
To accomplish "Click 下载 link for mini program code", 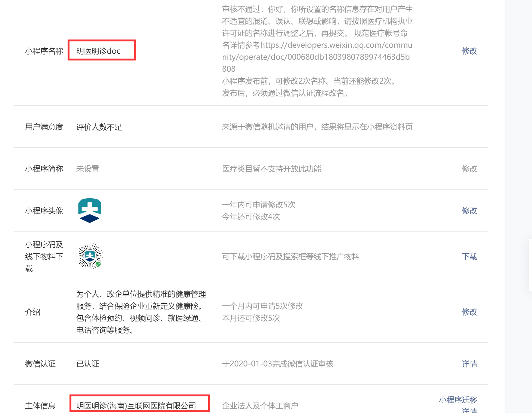I will [469, 256].
